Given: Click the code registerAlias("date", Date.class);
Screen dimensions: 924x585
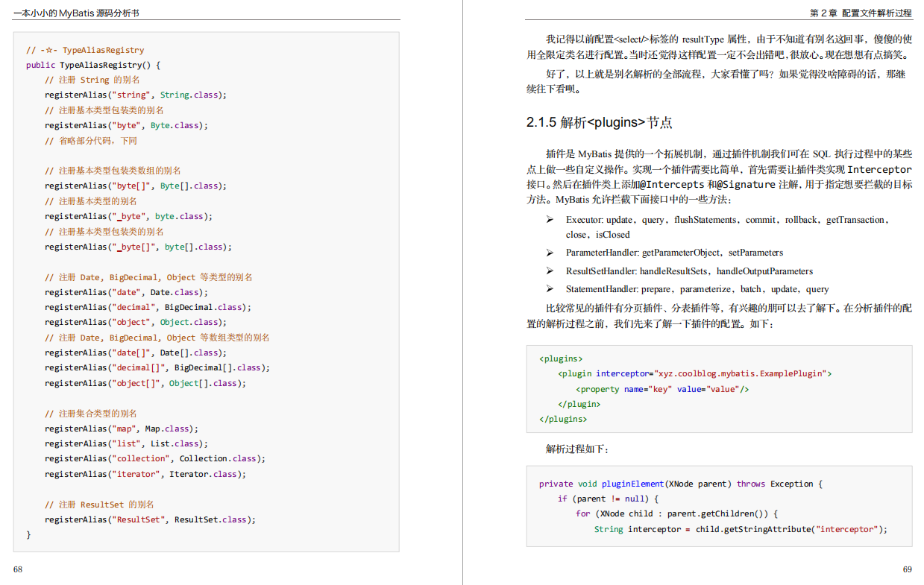Looking at the screenshot, I should pos(126,292).
